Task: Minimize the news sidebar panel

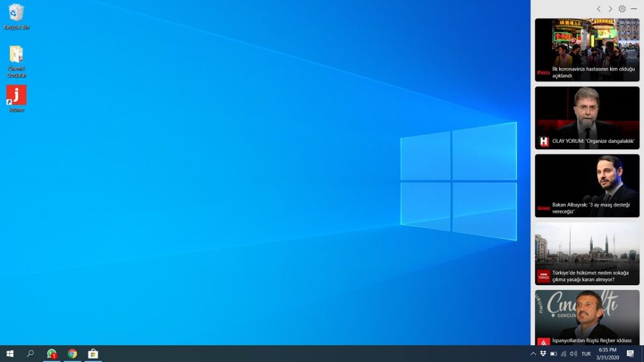Action: (634, 9)
